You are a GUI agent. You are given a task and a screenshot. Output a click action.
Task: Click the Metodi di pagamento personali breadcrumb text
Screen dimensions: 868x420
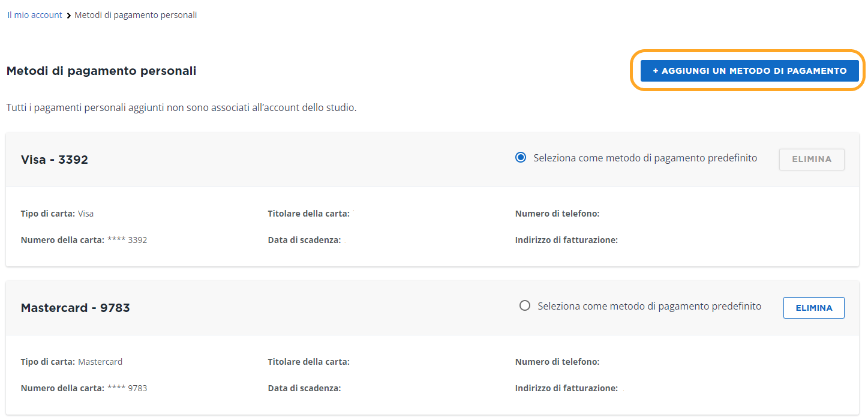(136, 15)
